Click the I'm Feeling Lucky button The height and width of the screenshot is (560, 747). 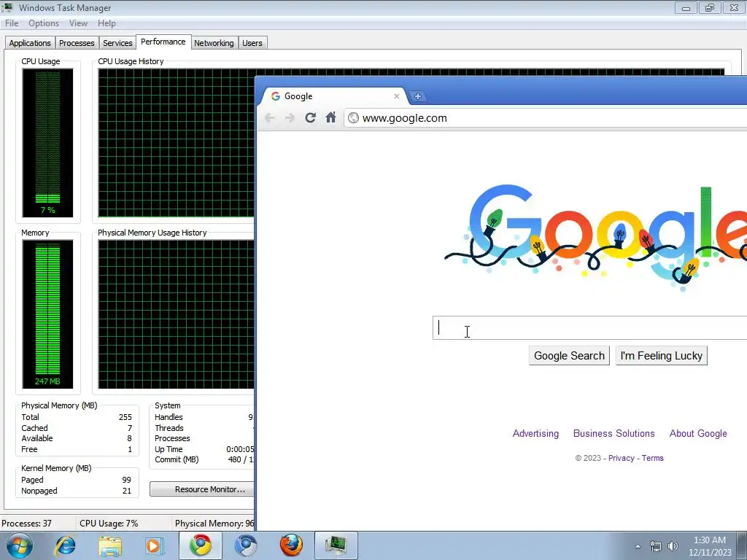[x=661, y=356]
